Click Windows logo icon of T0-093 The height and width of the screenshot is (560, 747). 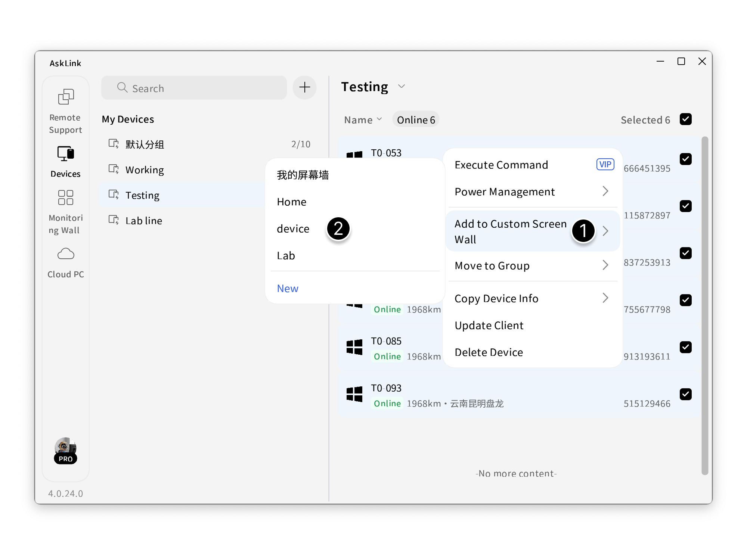click(x=354, y=394)
